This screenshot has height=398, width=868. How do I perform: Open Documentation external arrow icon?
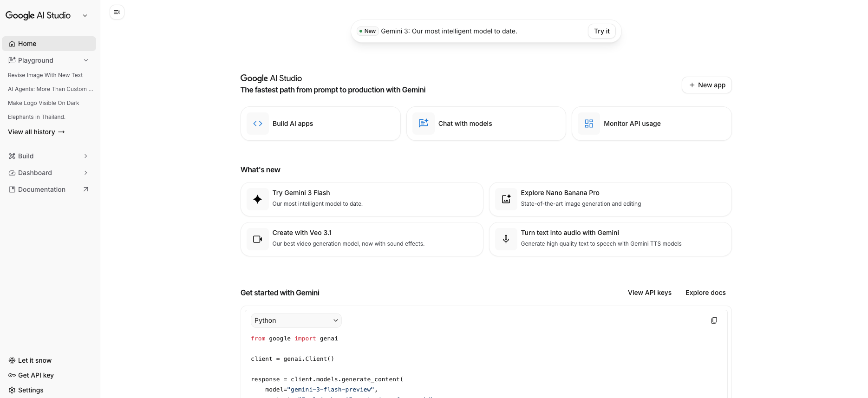click(x=85, y=189)
